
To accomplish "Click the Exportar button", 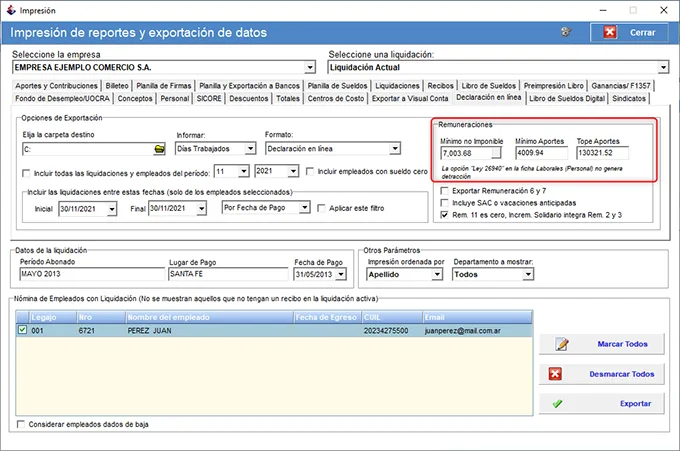I will 602,404.
